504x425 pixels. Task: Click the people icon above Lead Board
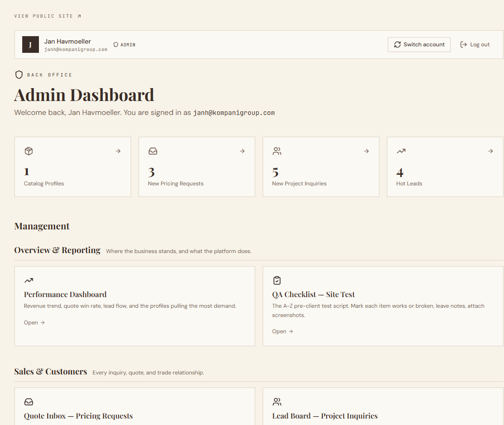pyautogui.click(x=277, y=401)
